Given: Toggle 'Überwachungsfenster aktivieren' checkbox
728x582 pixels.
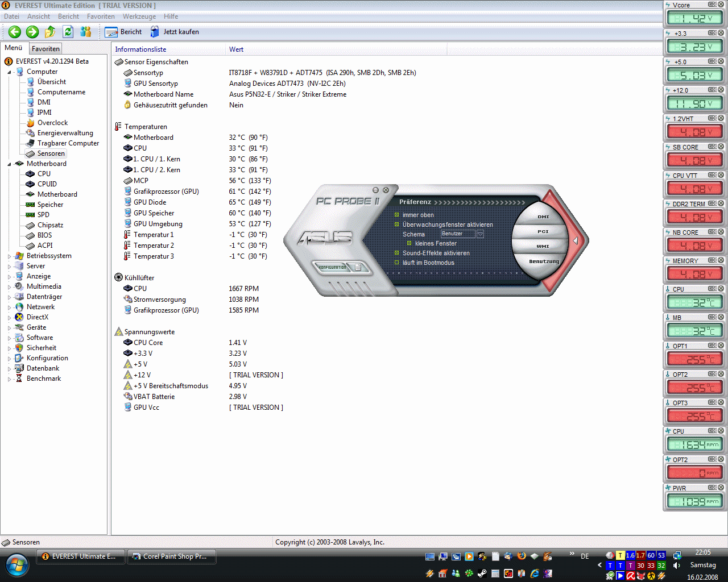Looking at the screenshot, I should point(397,225).
